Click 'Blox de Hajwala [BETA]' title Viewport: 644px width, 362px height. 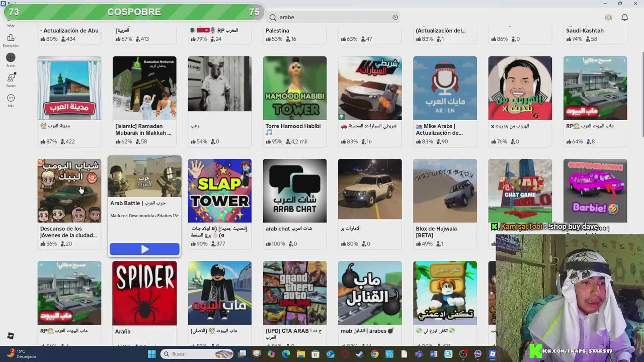436,232
